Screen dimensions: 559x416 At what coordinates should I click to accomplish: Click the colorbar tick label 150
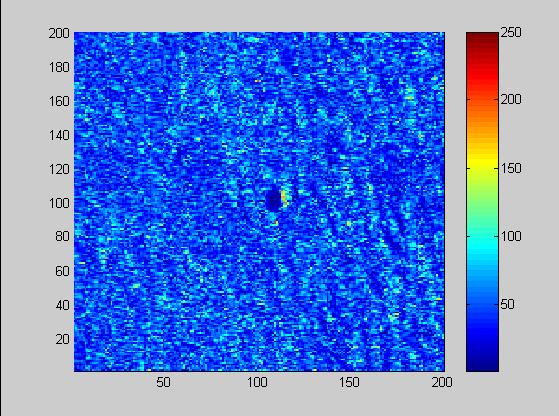pos(511,168)
